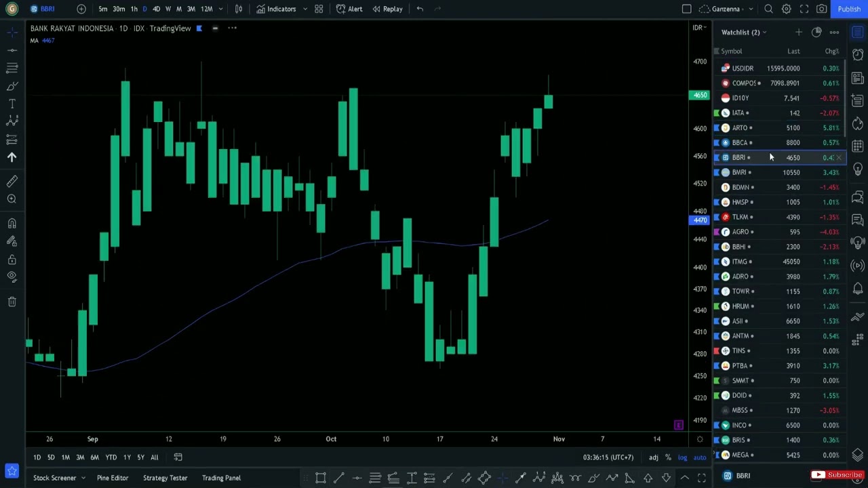The width and height of the screenshot is (868, 488).
Task: Switch to the 1h interval
Action: click(134, 9)
